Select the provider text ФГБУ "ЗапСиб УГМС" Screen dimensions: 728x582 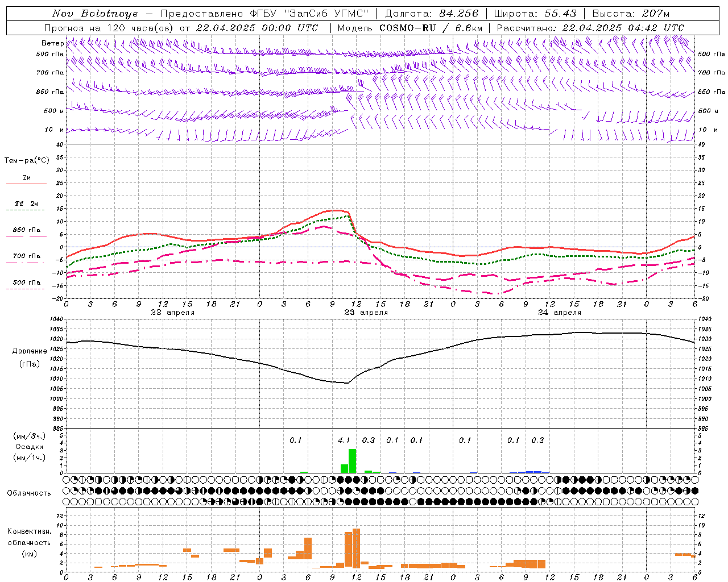click(309, 13)
